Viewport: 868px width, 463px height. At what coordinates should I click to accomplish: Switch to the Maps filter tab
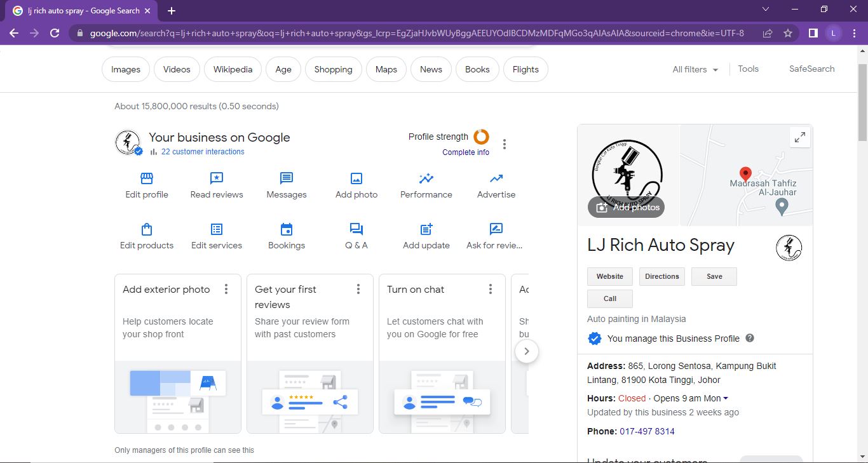click(x=386, y=70)
